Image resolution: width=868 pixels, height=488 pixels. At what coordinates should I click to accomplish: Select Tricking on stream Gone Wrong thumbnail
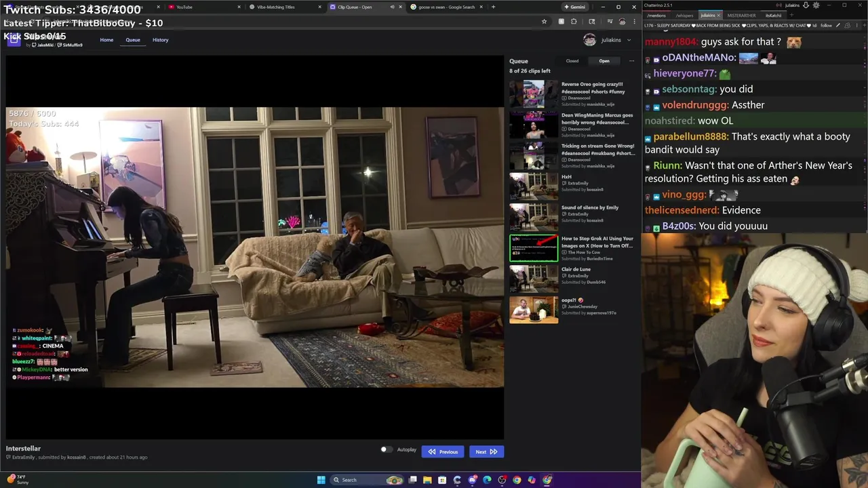coord(534,156)
